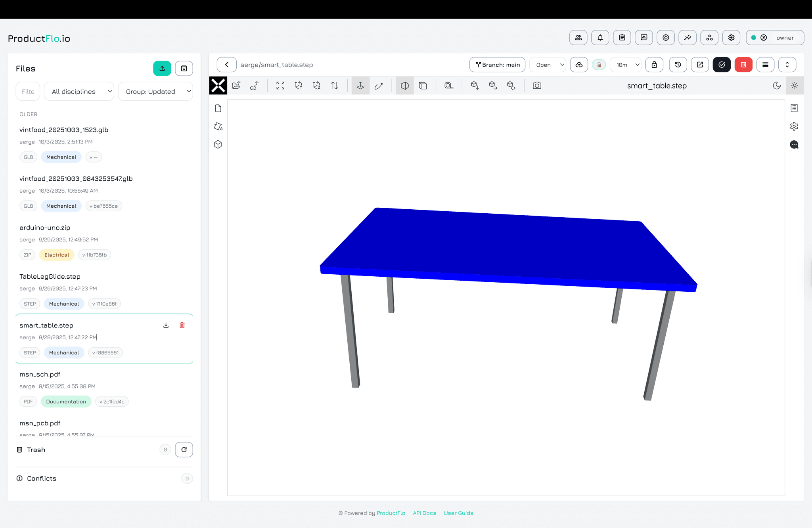Click the measure tool magnifier icon
The width and height of the screenshot is (812, 528).
pos(448,86)
